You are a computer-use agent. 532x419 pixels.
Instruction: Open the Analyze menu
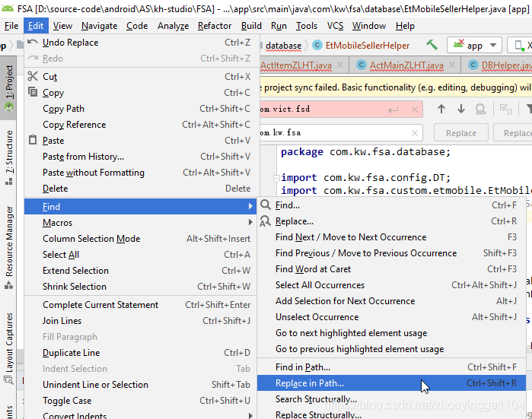[173, 26]
